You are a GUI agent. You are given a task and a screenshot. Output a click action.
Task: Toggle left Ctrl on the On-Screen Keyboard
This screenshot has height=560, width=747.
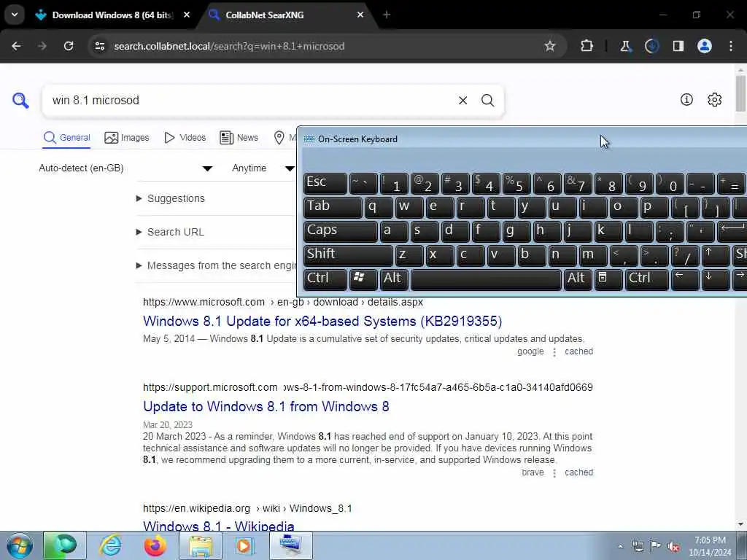tap(325, 279)
